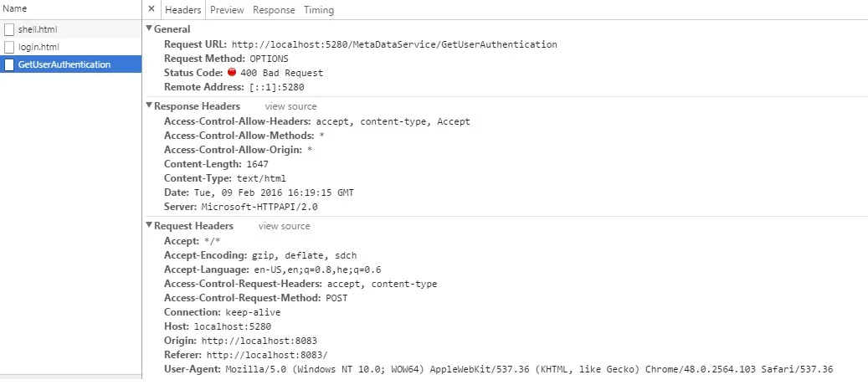Collapse the General section triangle
868x385 pixels.
[x=149, y=29]
